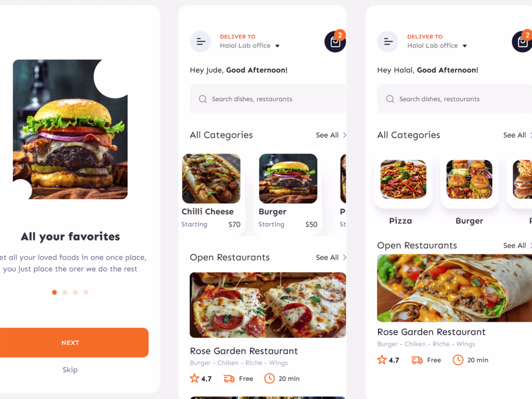
Task: Open hamburger menu on Jude's home screen
Action: [x=200, y=42]
